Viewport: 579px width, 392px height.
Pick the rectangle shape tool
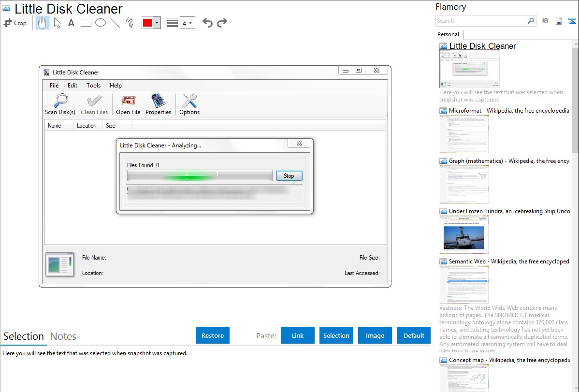point(86,23)
